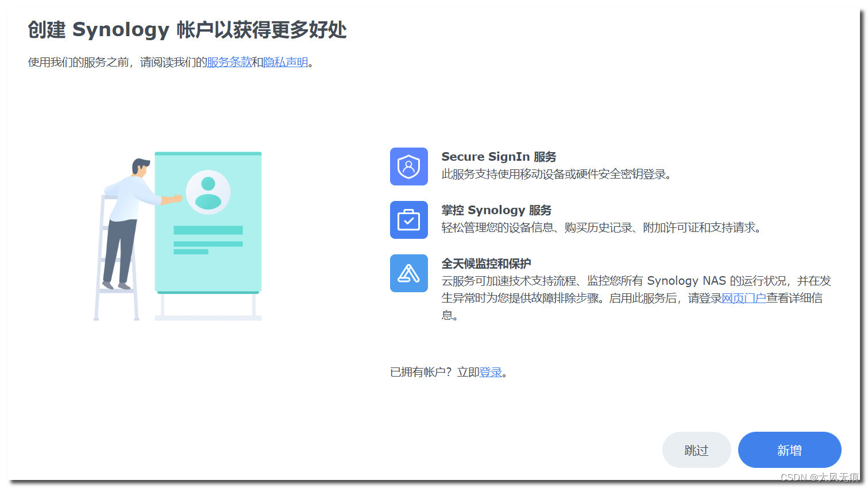
Task: Click the paragraph starting 云服务可加速技术支持流程
Action: [x=636, y=298]
